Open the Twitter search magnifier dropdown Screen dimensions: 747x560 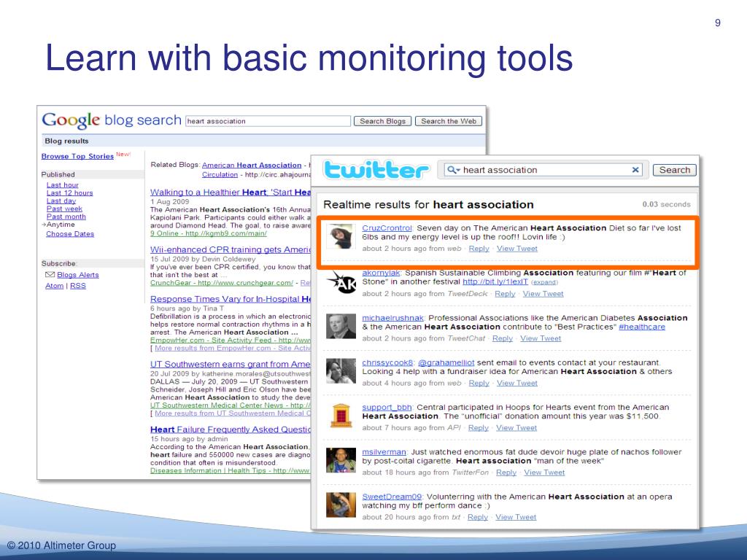point(454,170)
